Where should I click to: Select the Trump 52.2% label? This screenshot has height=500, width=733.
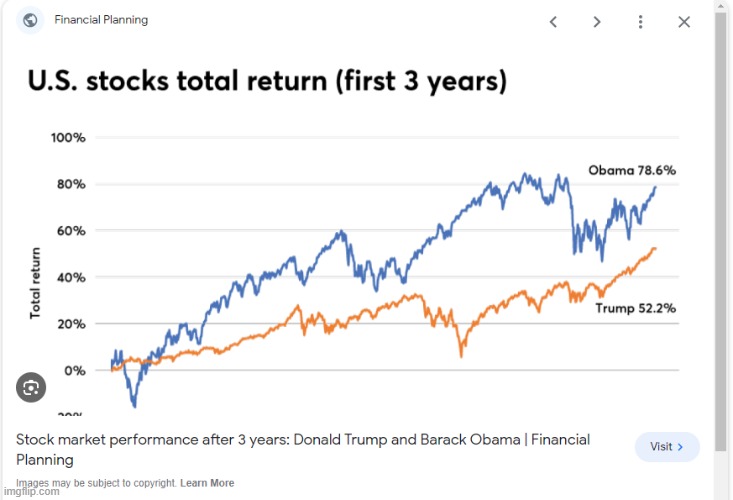tap(635, 308)
